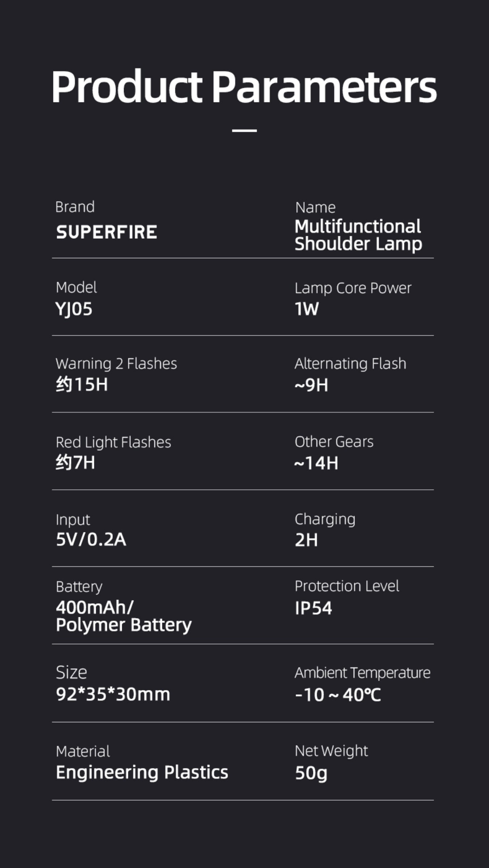Select the Multifunctional Shoulder Lamp name
This screenshot has width=489, height=868.
coord(358,235)
